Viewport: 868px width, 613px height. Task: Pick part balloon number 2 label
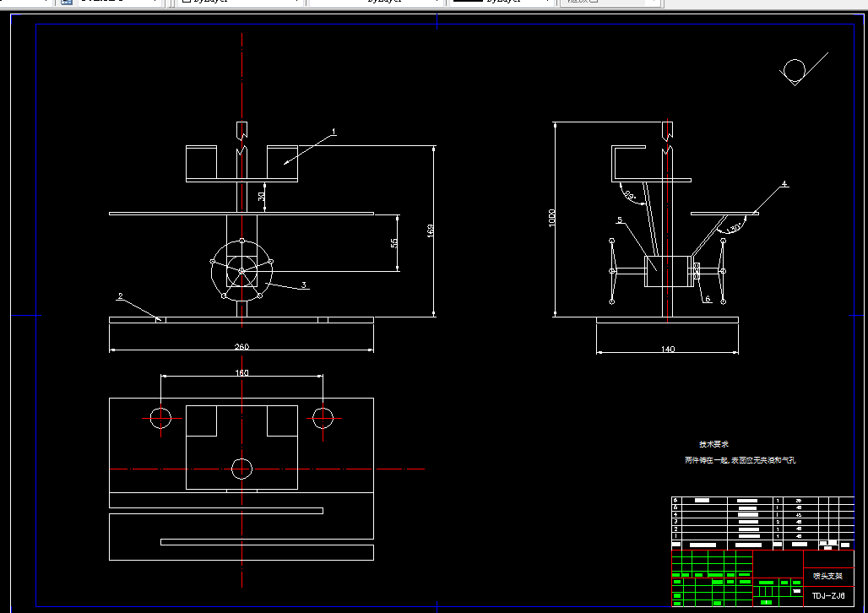(120, 296)
